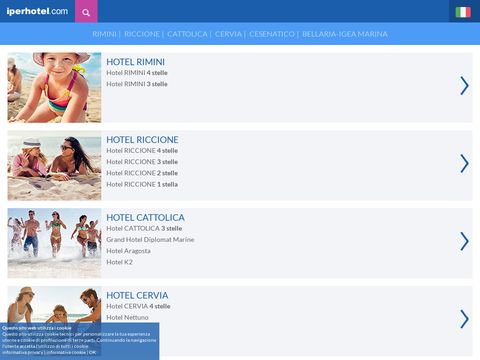
Task: Open the CATTOLICA navigation link
Action: point(187,34)
